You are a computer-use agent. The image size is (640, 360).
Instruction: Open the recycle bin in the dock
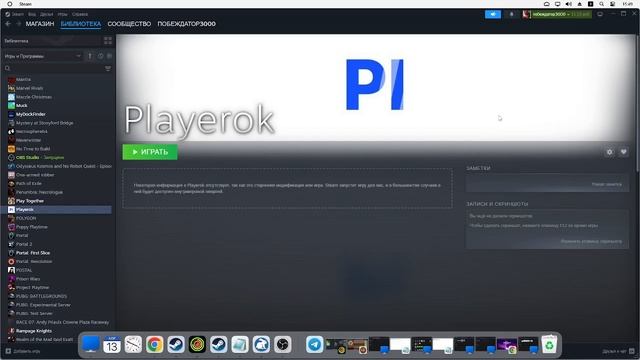coord(549,344)
